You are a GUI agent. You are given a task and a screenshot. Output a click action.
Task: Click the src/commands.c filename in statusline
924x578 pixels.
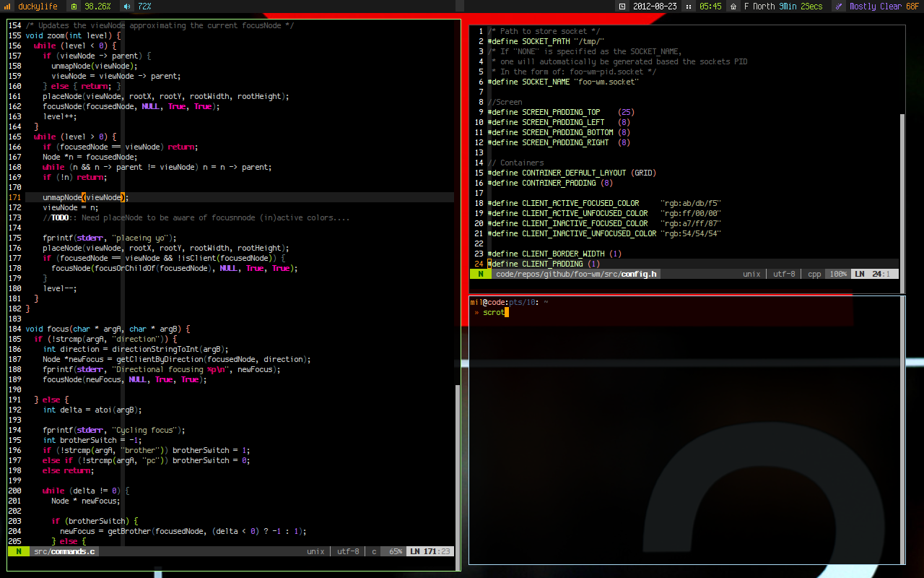(64, 551)
